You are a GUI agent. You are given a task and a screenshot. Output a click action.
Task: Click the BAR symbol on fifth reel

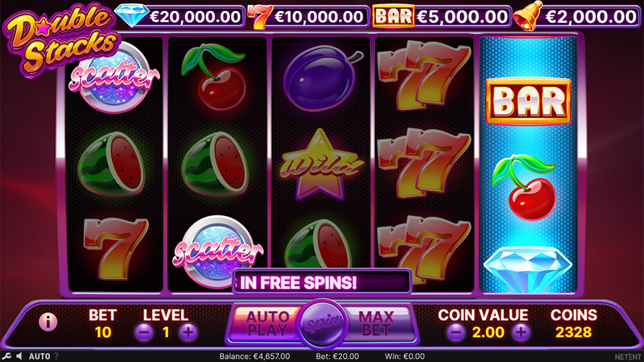click(x=529, y=102)
